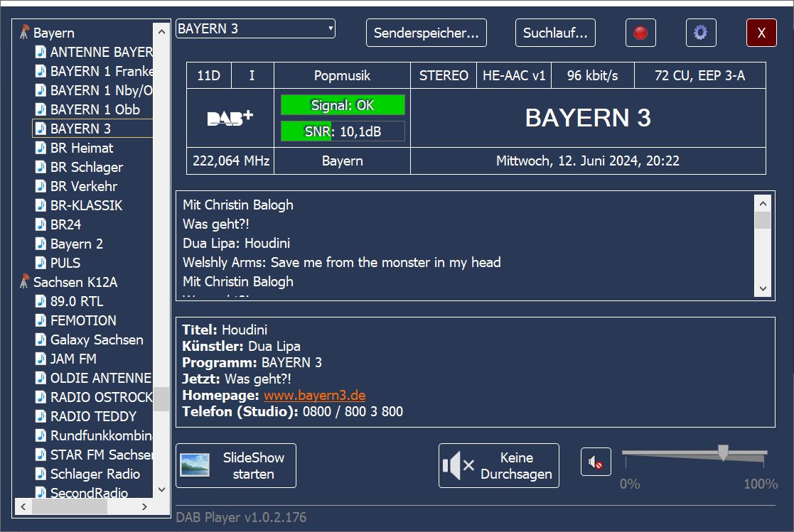
Task: Select BR-KLASSIK in the station list
Action: [x=86, y=205]
